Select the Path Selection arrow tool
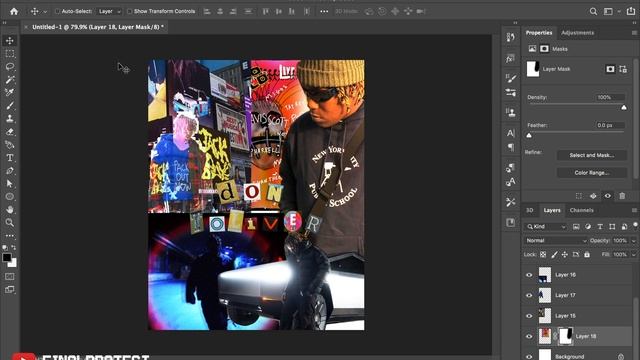This screenshot has width=640, height=360. click(10, 184)
